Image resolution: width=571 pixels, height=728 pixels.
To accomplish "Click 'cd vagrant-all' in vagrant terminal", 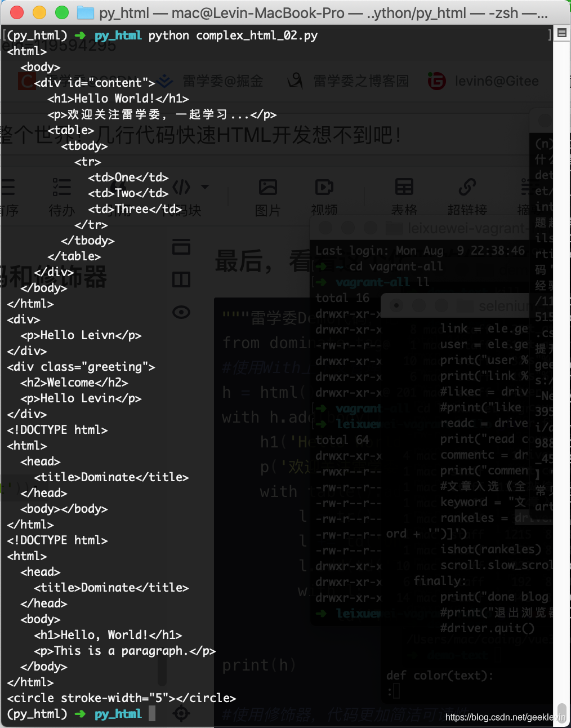I will click(x=396, y=267).
